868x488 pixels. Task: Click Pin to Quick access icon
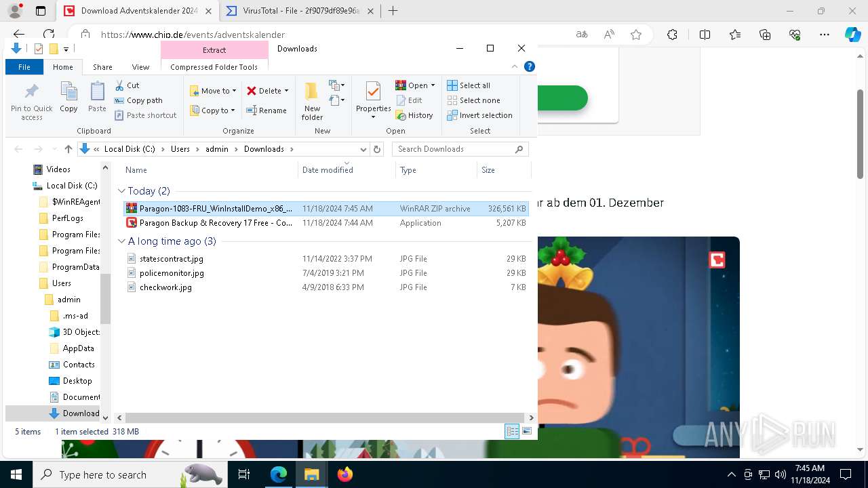[x=31, y=91]
